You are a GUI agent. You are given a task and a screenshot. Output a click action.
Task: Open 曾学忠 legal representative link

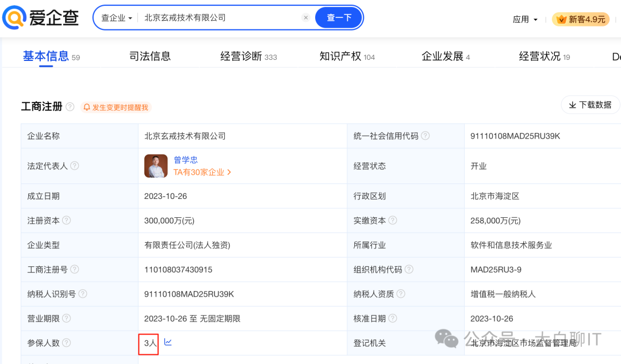(x=186, y=160)
